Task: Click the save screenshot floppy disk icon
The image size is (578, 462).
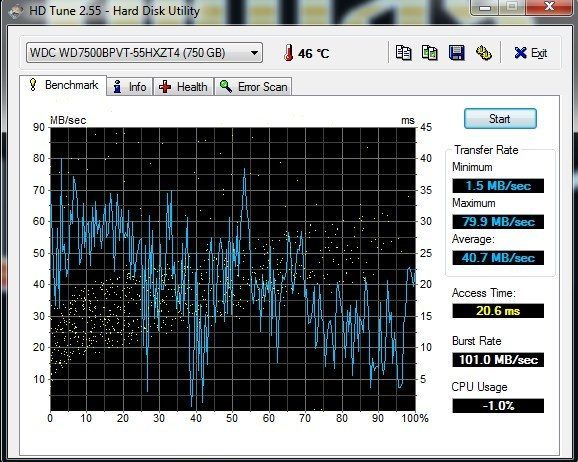Action: (x=456, y=53)
